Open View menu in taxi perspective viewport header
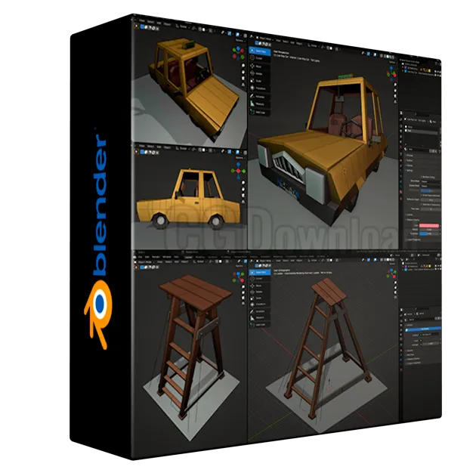The width and height of the screenshot is (476, 476). pyautogui.click(x=278, y=40)
